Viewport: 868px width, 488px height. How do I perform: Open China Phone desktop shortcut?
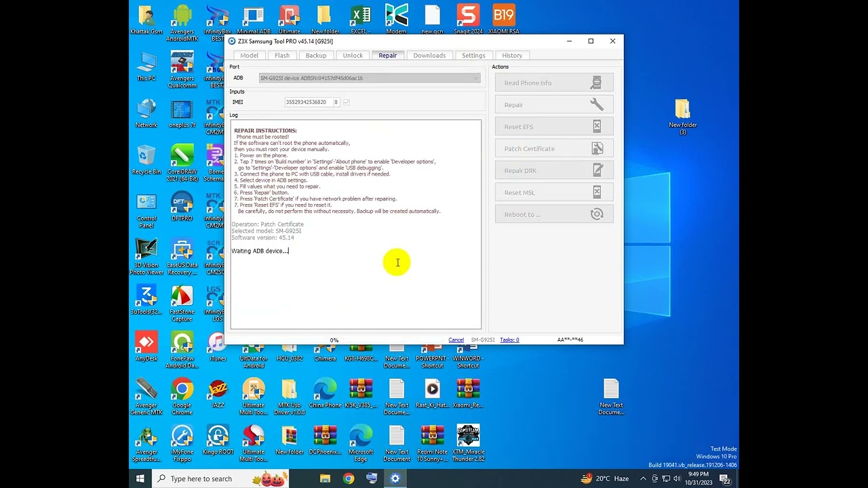[325, 394]
